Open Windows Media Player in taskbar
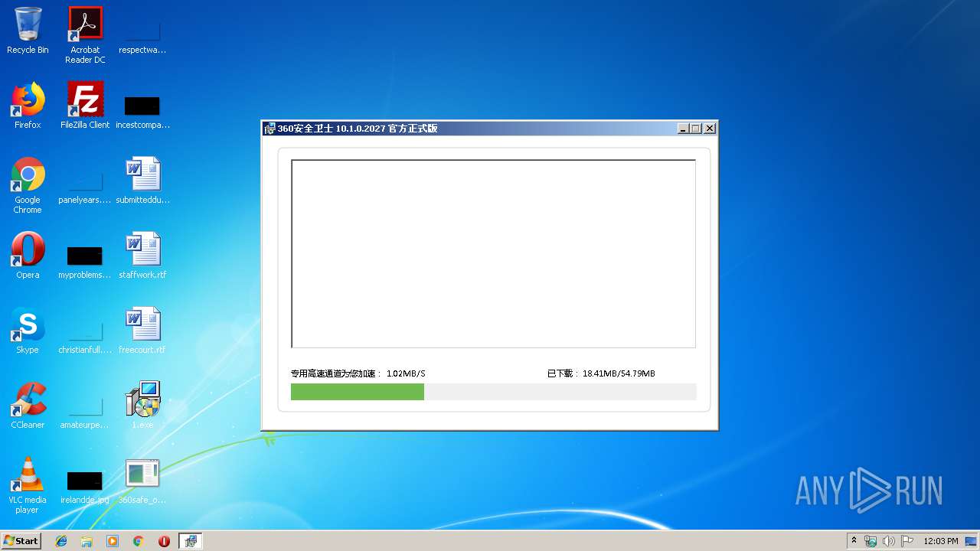The image size is (980, 551). [113, 541]
